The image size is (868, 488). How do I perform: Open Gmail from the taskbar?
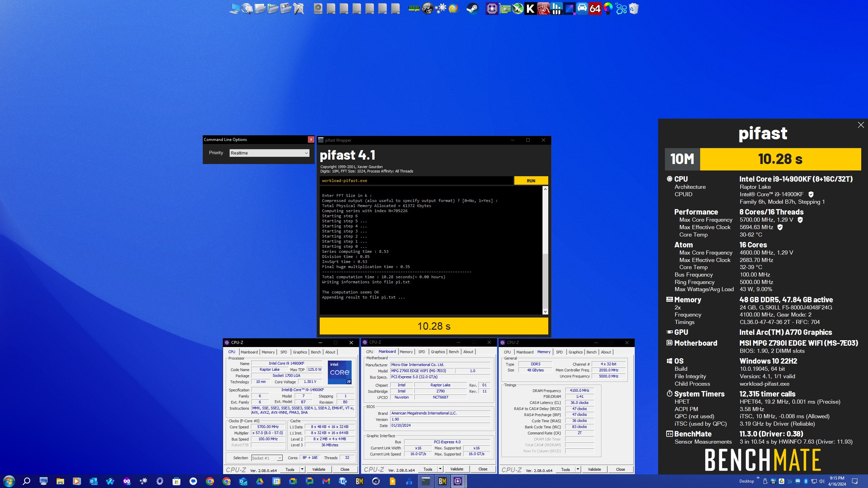coord(326,481)
